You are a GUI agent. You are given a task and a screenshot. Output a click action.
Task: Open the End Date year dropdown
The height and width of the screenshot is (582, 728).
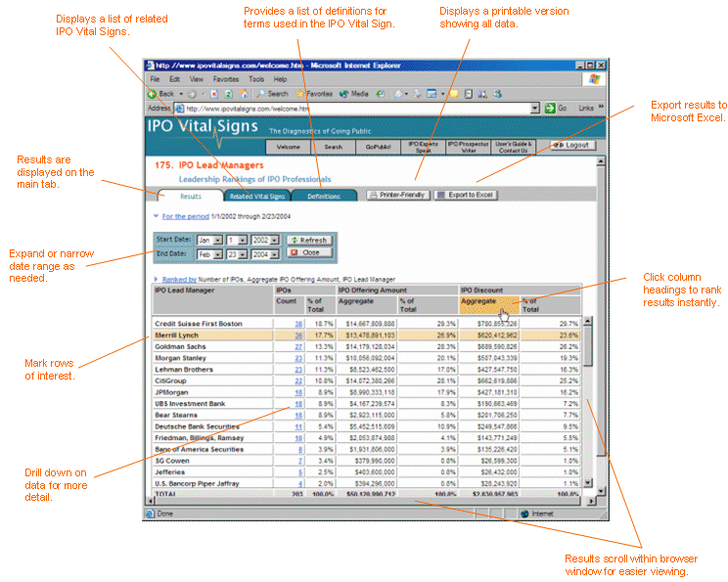(274, 254)
